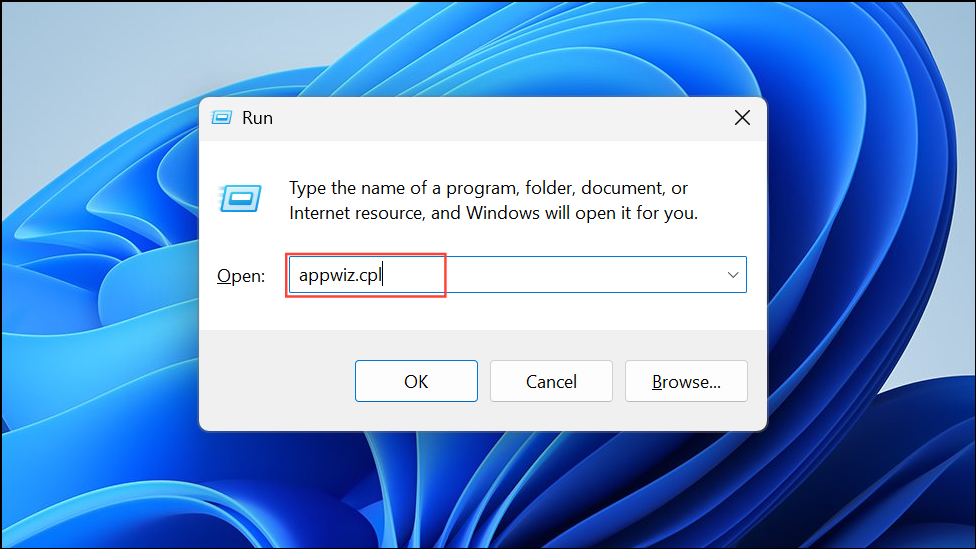Click the 'Run' title text

(257, 118)
